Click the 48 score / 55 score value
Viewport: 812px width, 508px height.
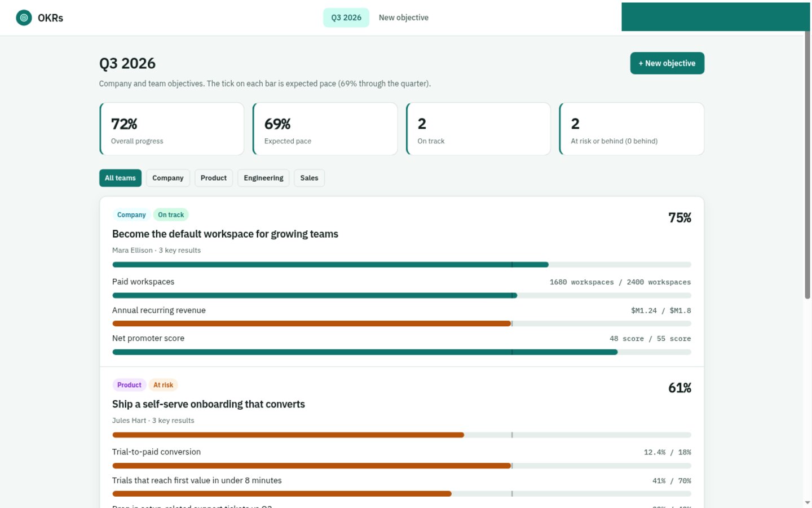650,339
